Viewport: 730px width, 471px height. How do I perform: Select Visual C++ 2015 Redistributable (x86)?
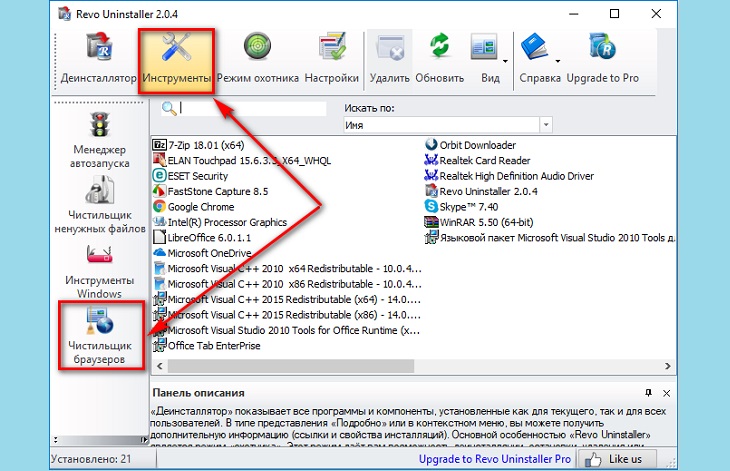(x=287, y=315)
